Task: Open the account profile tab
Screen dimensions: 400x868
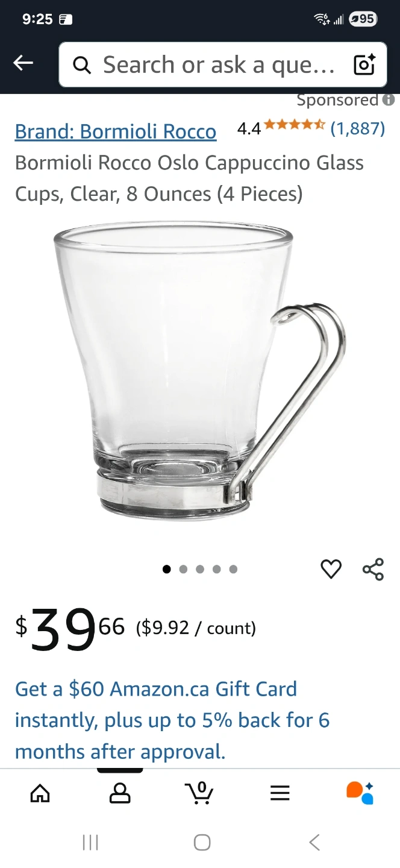Action: tap(120, 793)
